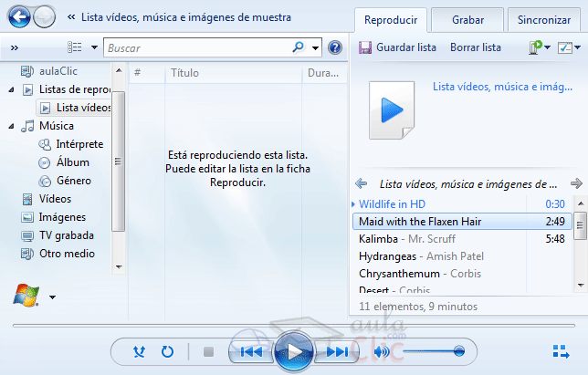The width and height of the screenshot is (588, 375).
Task: Select Otro medio in the navigation tree
Action: 58,254
